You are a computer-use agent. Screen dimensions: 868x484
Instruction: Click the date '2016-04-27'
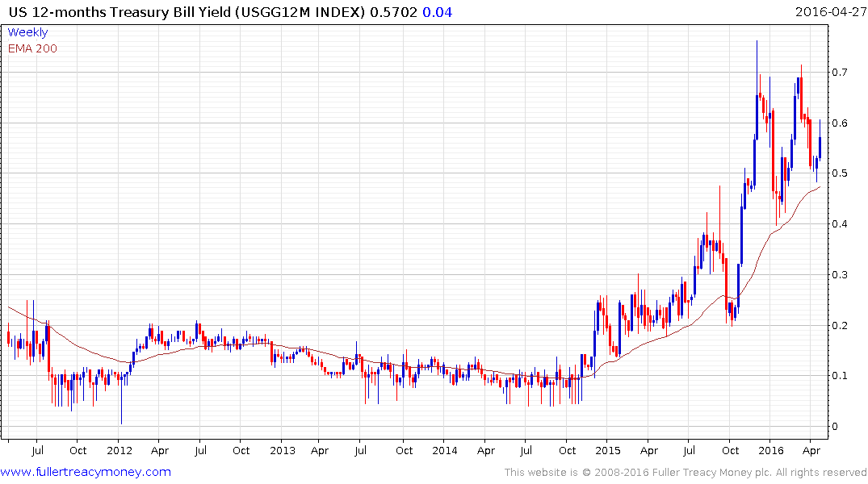point(830,11)
